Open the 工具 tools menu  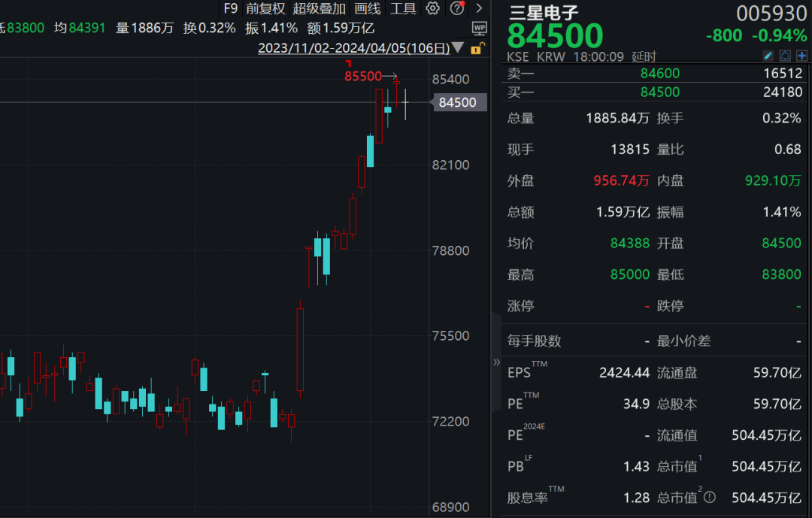(404, 8)
